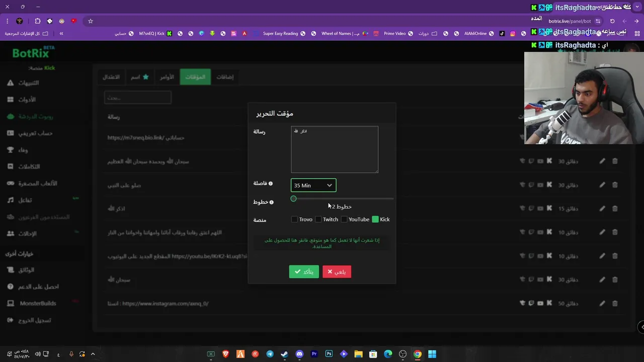Switch to the اسم tab
This screenshot has width=644, height=362.
[x=139, y=77]
